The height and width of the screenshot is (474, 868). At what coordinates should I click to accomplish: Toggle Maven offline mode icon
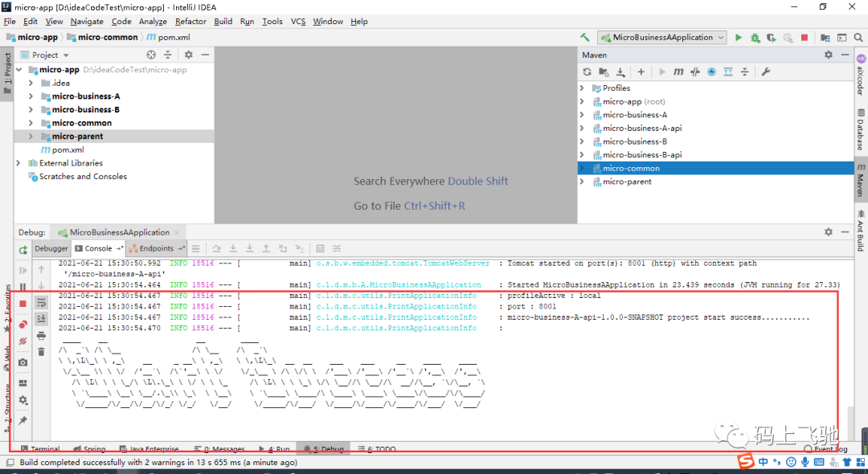(x=695, y=72)
